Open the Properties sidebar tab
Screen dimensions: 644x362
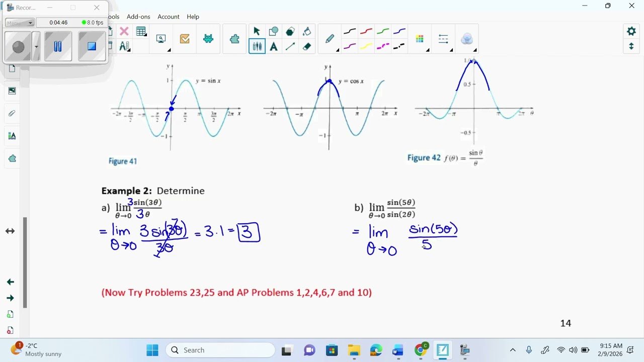[12, 136]
